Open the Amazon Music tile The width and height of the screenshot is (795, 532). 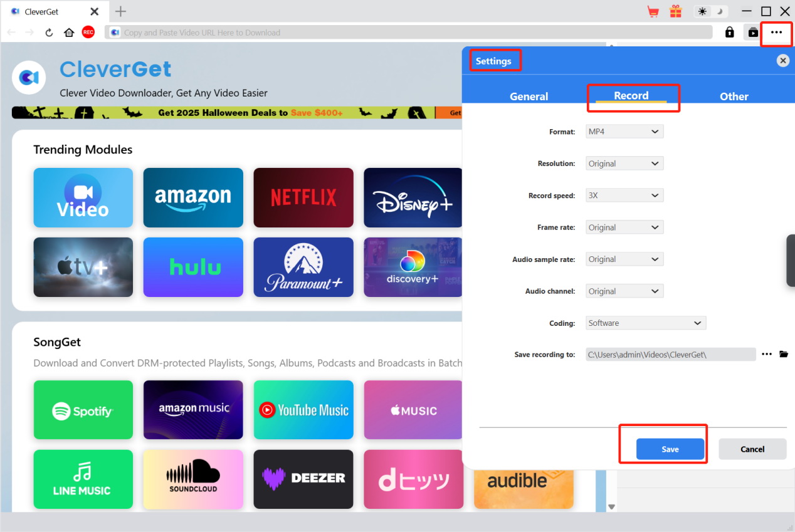193,410
